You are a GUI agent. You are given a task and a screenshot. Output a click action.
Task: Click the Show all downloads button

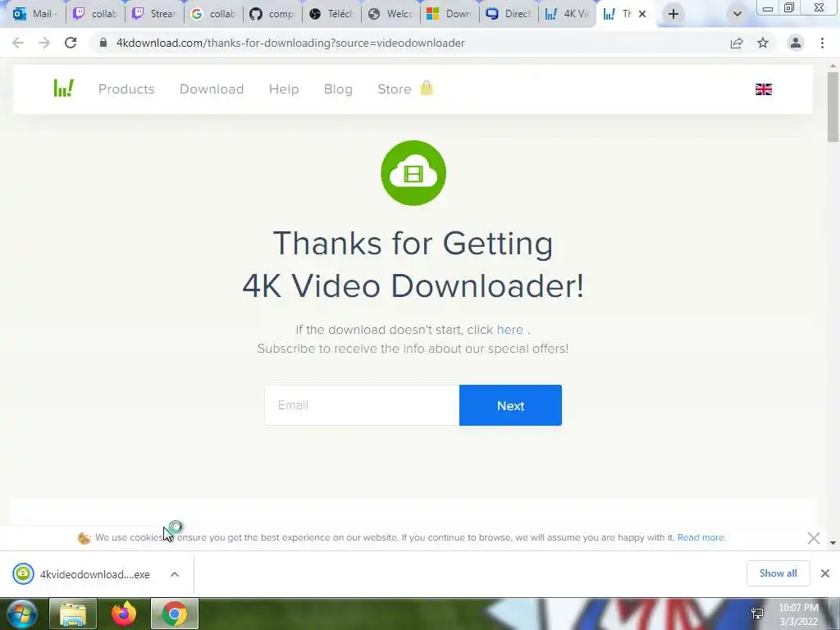pyautogui.click(x=778, y=573)
